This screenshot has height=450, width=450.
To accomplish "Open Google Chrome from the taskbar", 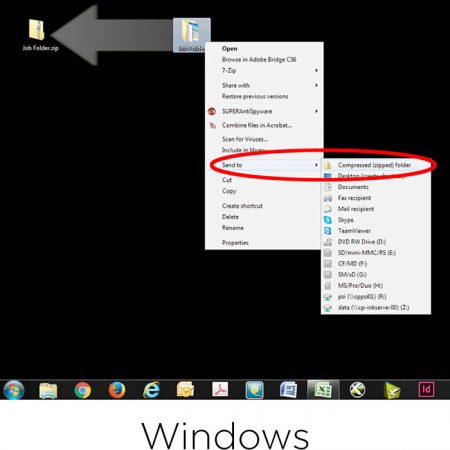I will [x=82, y=390].
